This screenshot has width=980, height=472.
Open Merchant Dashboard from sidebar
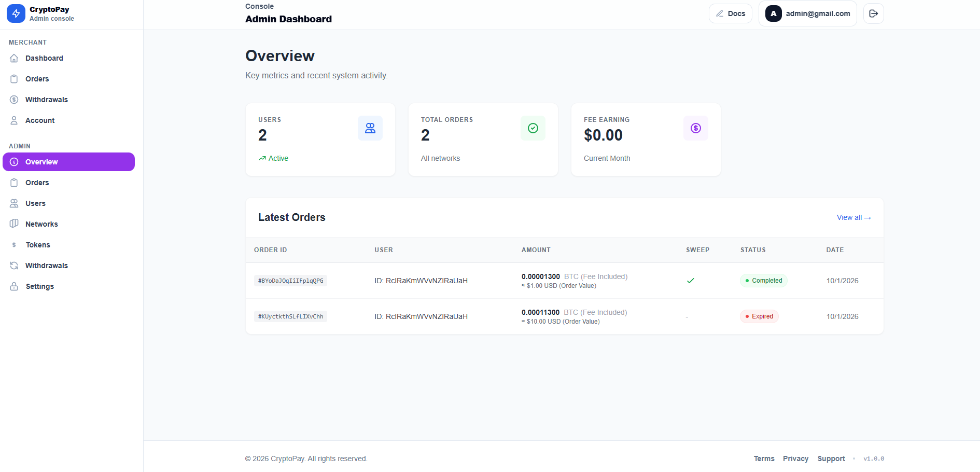pos(44,58)
